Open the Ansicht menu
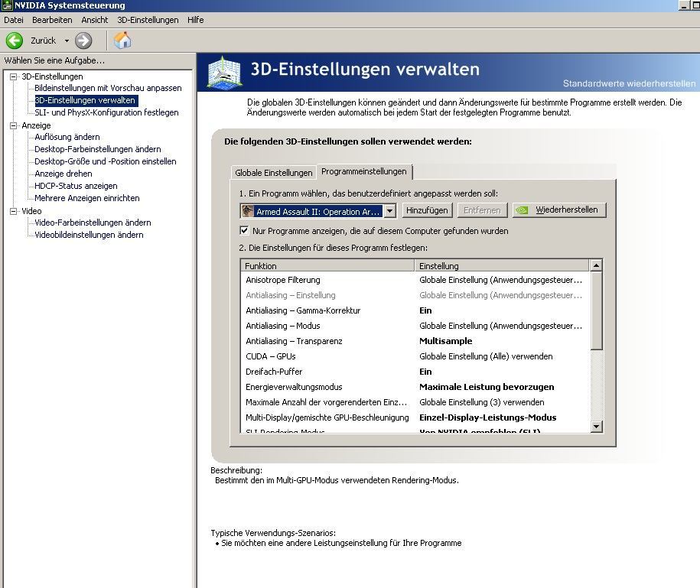The image size is (700, 588). [x=95, y=20]
